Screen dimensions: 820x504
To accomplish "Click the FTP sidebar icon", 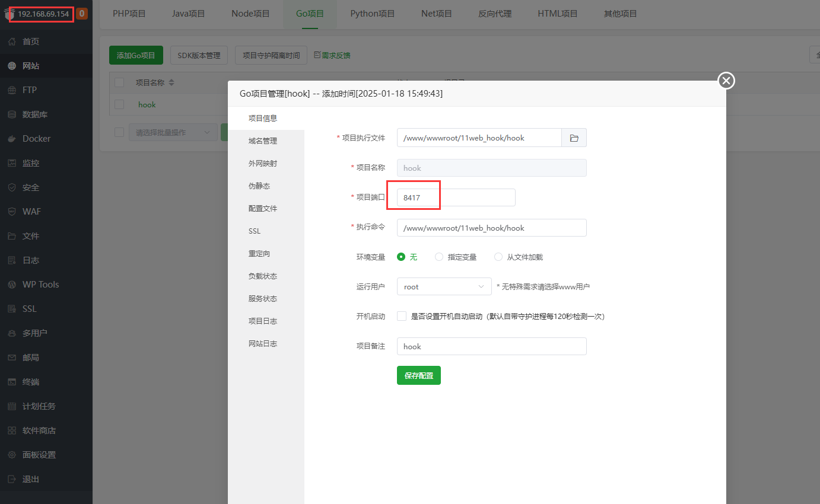I will 12,90.
